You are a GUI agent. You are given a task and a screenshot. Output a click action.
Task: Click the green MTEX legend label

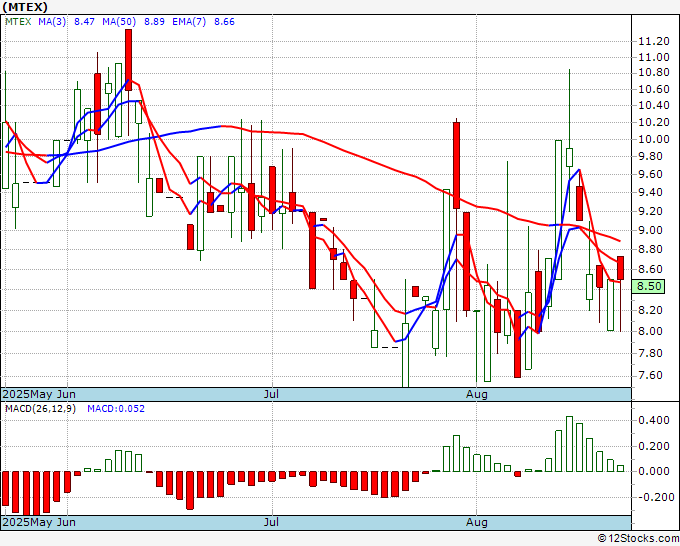(x=18, y=21)
